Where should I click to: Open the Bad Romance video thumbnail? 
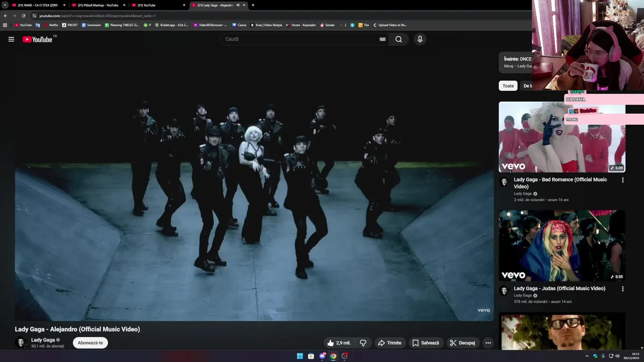coord(562,137)
